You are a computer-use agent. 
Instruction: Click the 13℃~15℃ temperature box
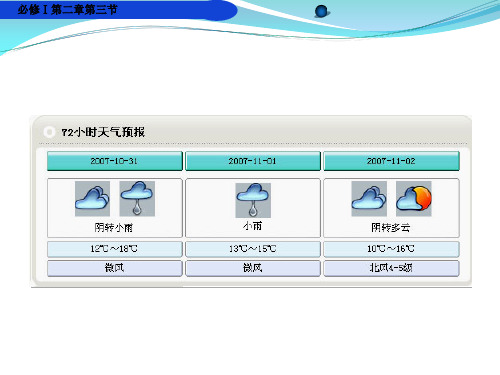tap(253, 249)
